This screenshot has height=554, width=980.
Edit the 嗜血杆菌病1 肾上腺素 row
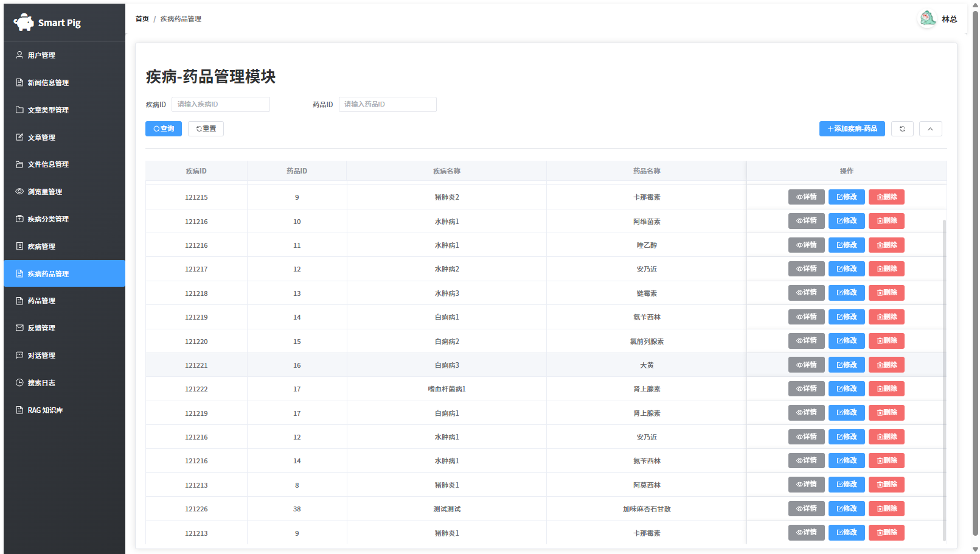click(x=847, y=388)
